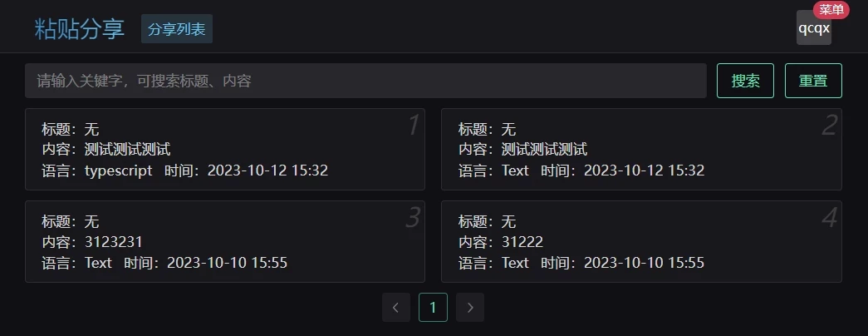
Task: Click the previous page arrow icon
Action: coord(395,308)
